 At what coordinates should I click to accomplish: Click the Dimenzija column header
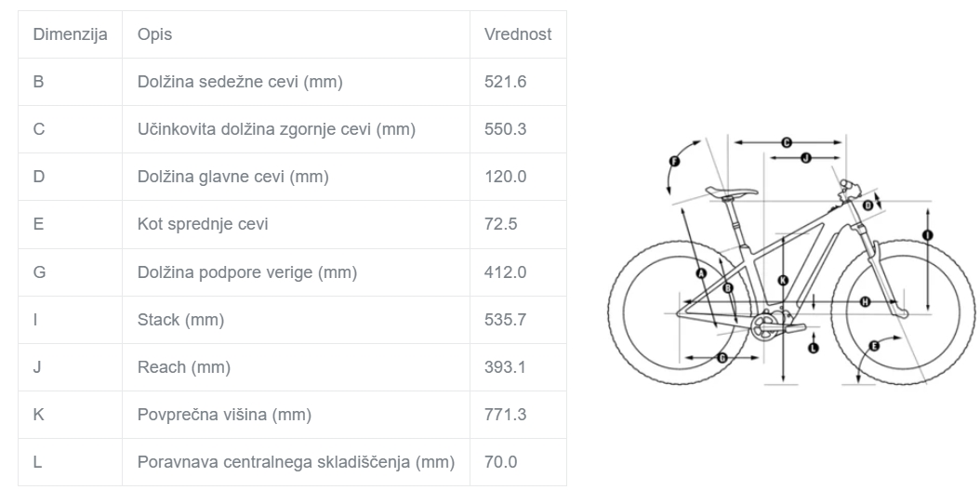pyautogui.click(x=71, y=34)
